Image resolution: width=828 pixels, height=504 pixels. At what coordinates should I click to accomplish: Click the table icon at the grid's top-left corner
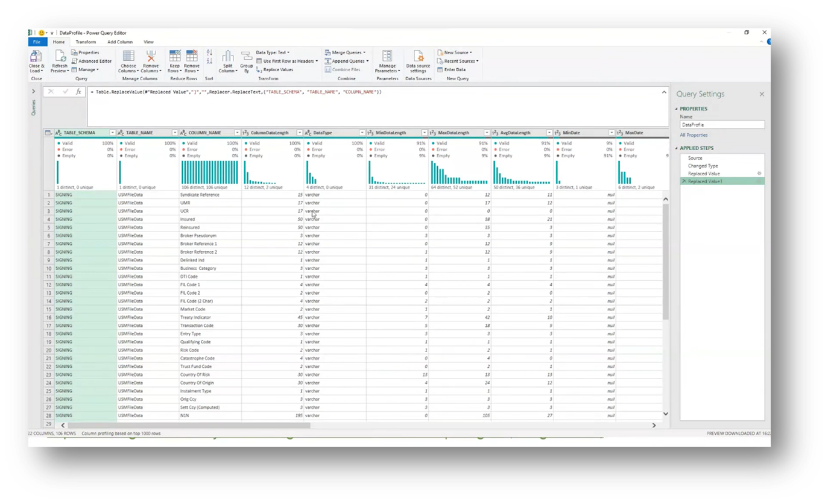pos(48,133)
